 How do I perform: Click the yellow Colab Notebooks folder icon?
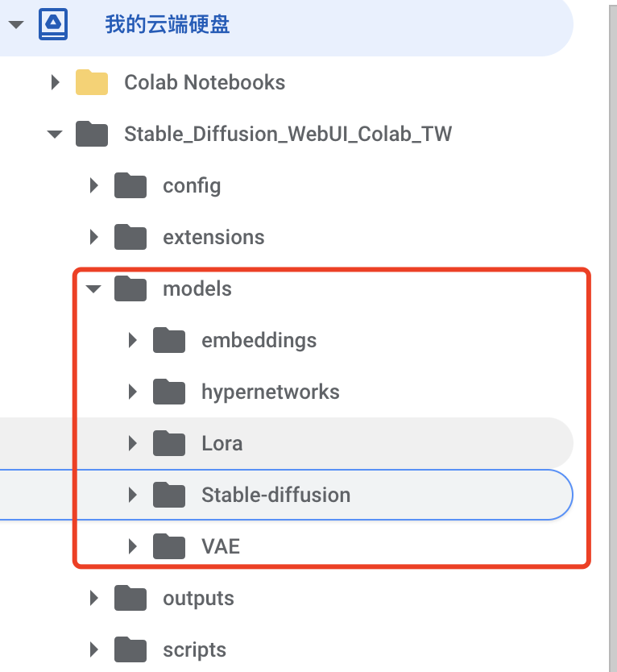coord(92,82)
